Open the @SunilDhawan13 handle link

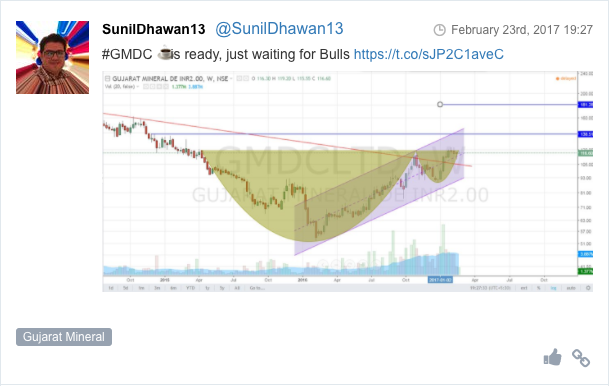[x=279, y=29]
